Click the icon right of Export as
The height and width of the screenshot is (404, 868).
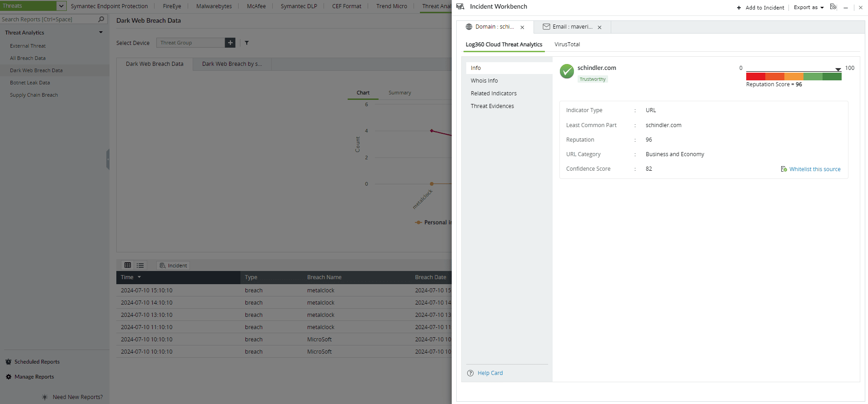833,7
